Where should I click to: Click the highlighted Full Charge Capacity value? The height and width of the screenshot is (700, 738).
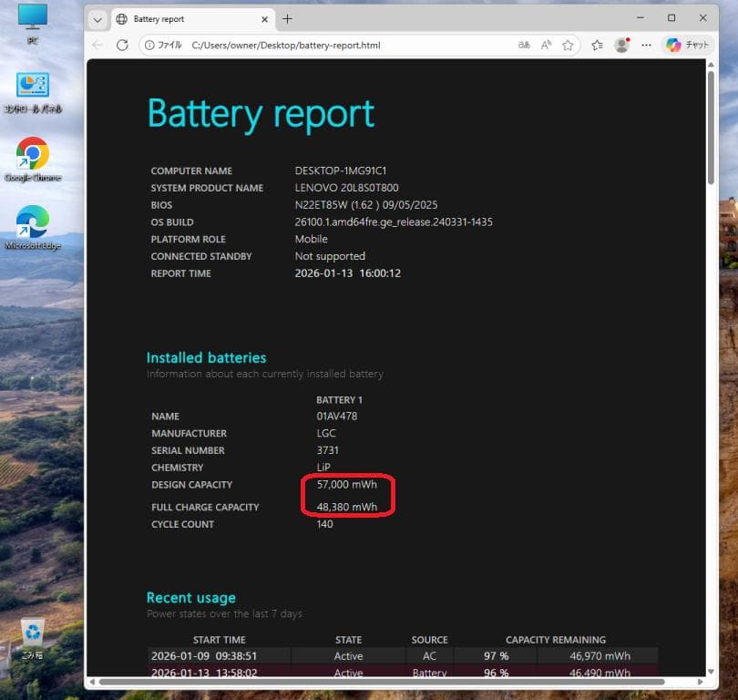pyautogui.click(x=347, y=507)
